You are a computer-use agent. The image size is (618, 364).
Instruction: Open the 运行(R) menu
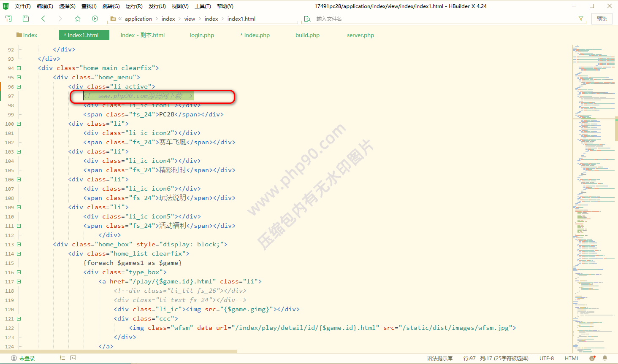point(134,6)
